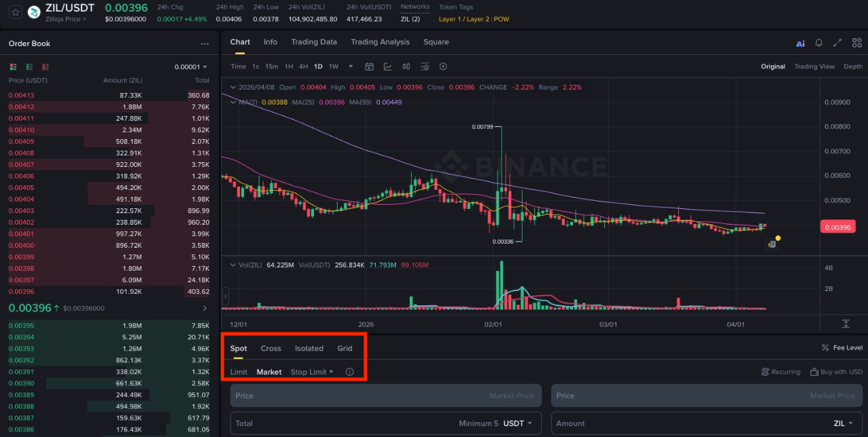Select the 1H chart interval

[x=289, y=66]
